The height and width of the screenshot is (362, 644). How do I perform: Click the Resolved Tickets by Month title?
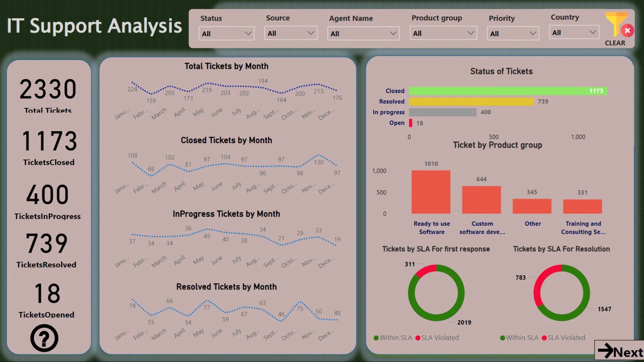coord(226,287)
